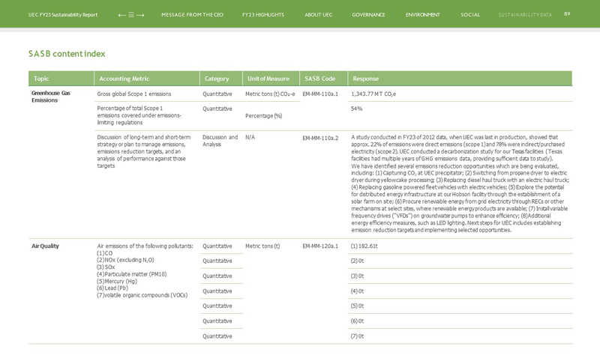Screen dimensions: 600x364
Task: Select the Accounting Metric column header
Action: click(x=124, y=79)
